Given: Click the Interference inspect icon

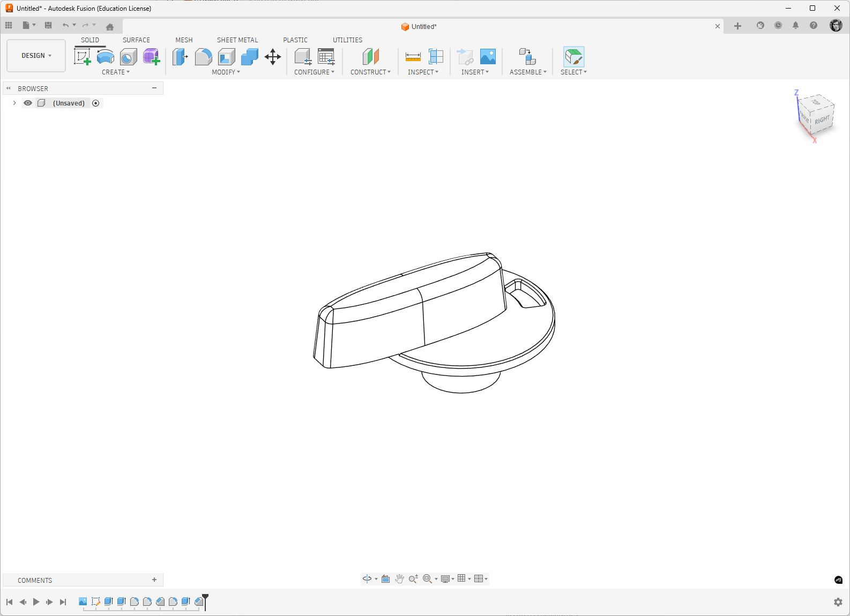Looking at the screenshot, I should pos(436,57).
